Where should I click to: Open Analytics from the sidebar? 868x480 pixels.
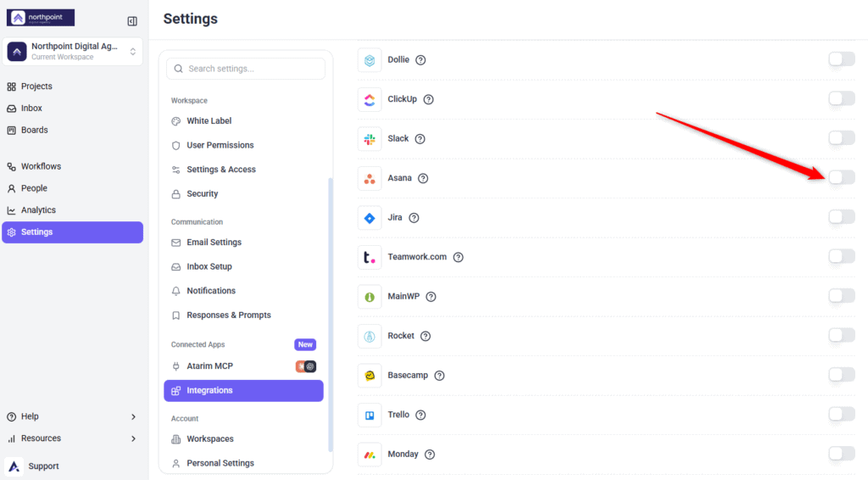click(x=73, y=210)
